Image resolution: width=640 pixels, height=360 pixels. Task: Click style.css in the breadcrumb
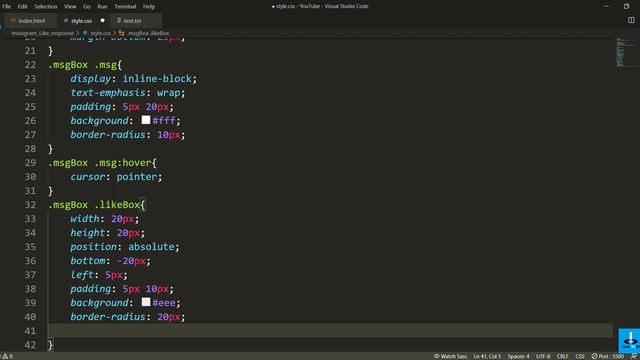100,33
